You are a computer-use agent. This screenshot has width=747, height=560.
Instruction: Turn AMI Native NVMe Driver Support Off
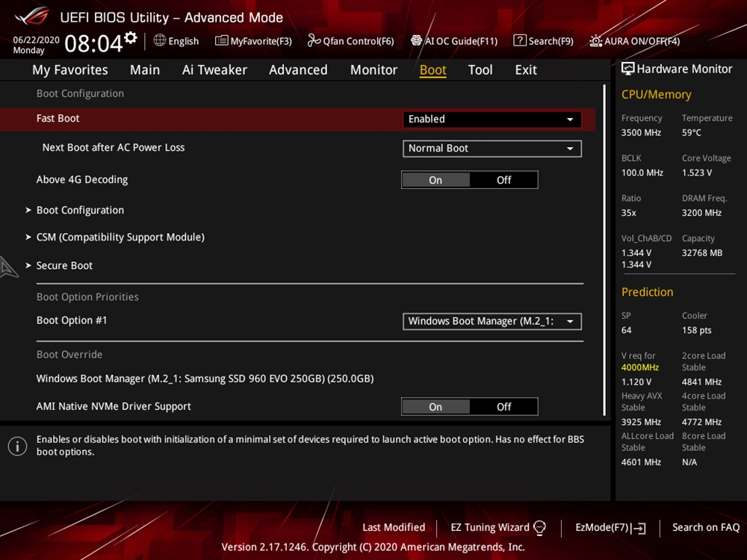tap(503, 407)
